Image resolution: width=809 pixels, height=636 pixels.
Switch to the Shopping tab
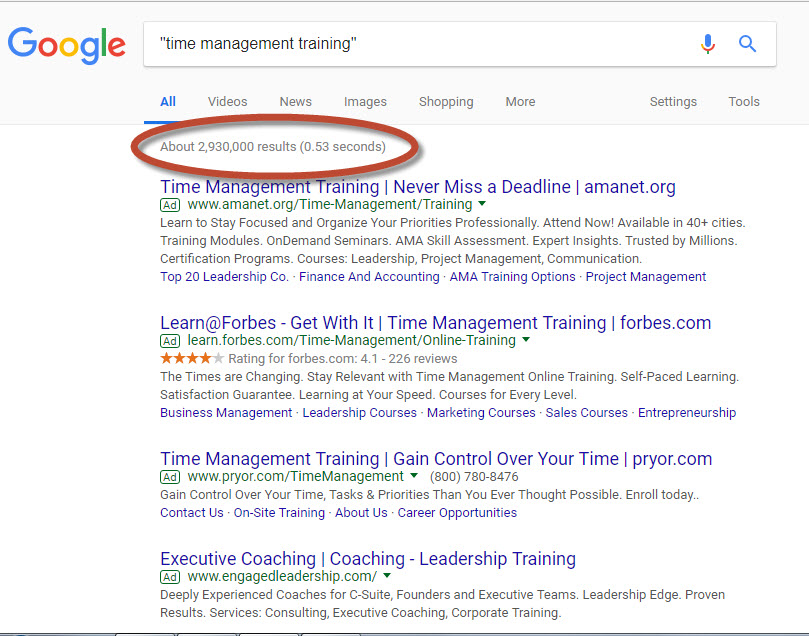coord(446,102)
